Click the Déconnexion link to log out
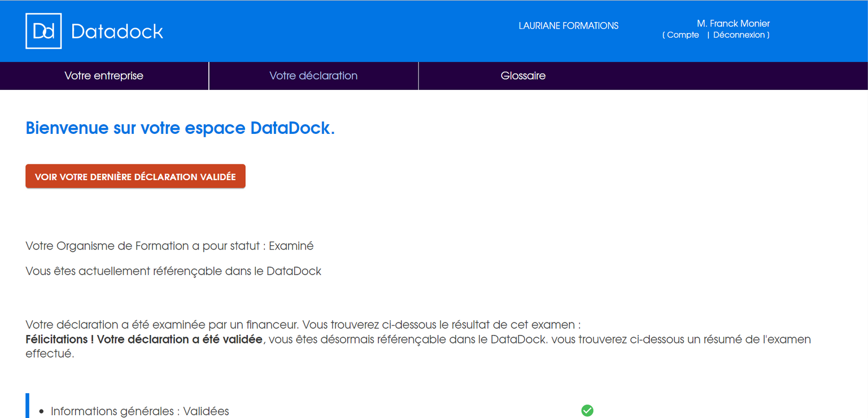 739,35
